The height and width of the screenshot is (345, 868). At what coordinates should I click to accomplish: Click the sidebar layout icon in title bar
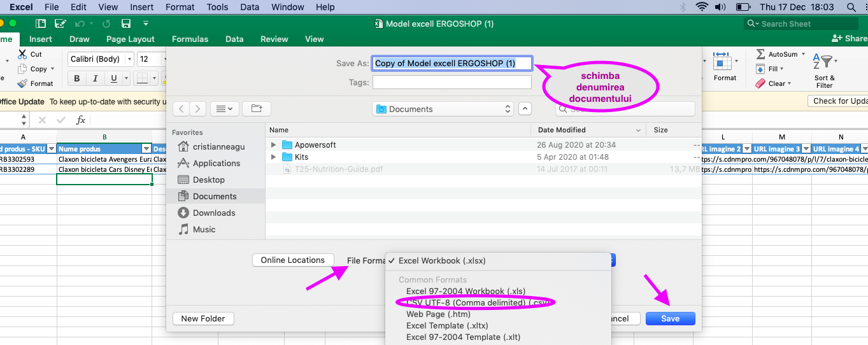tap(41, 24)
